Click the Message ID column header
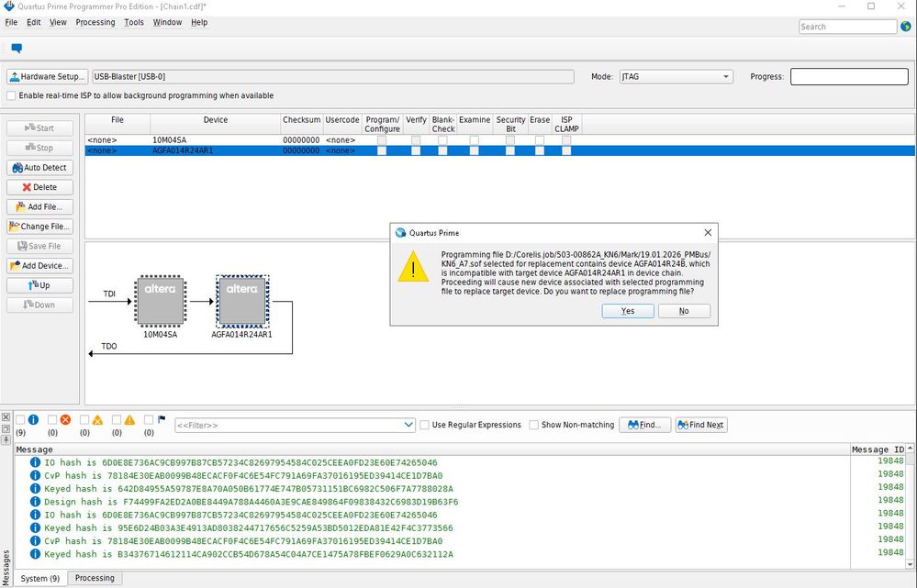Image resolution: width=917 pixels, height=588 pixels. pos(878,449)
